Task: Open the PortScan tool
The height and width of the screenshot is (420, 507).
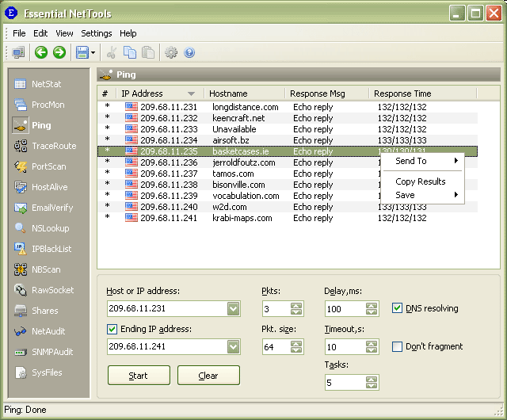Action: click(x=40, y=166)
